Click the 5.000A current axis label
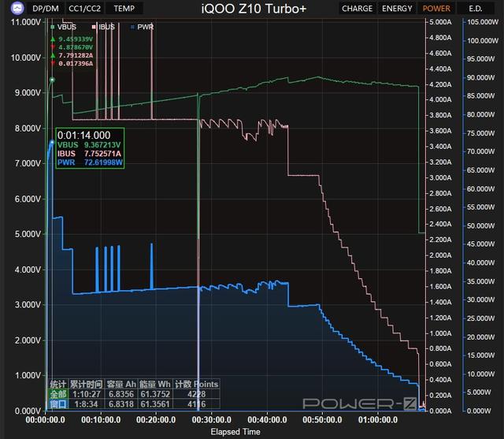 point(440,22)
